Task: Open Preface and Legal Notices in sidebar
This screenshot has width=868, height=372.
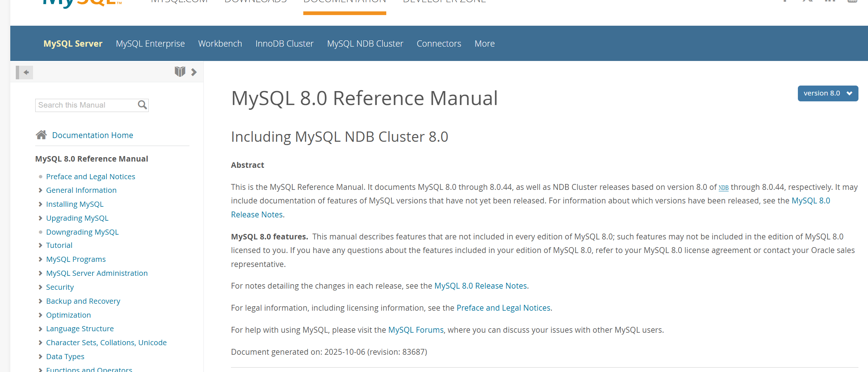Action: click(x=91, y=177)
